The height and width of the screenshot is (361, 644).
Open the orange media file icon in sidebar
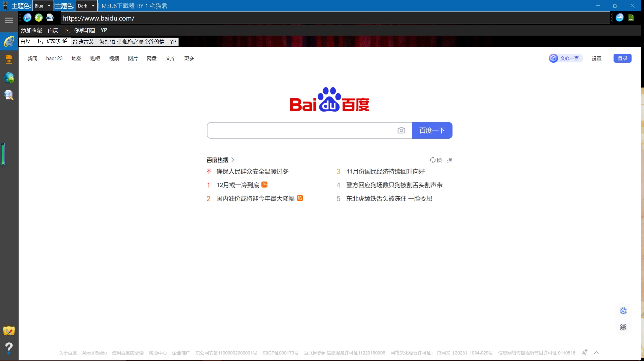click(x=9, y=59)
